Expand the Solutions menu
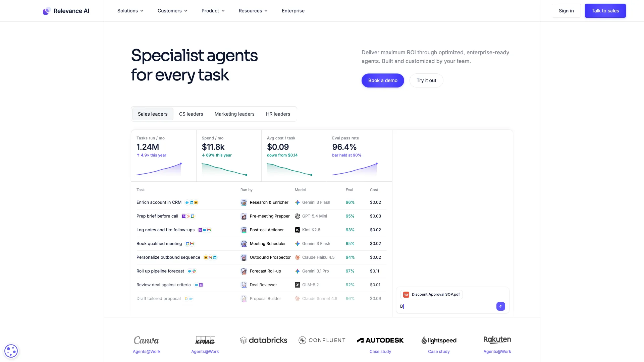The image size is (644, 362). pos(130,11)
